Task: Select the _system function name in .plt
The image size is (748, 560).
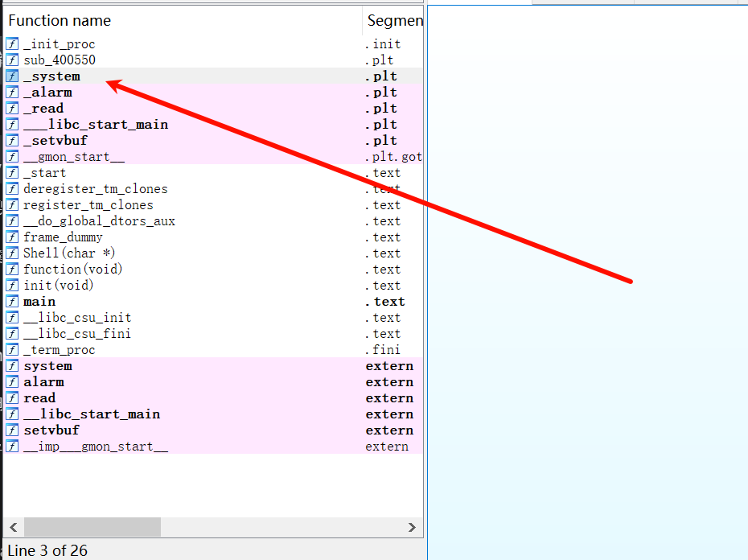Action: (x=52, y=76)
